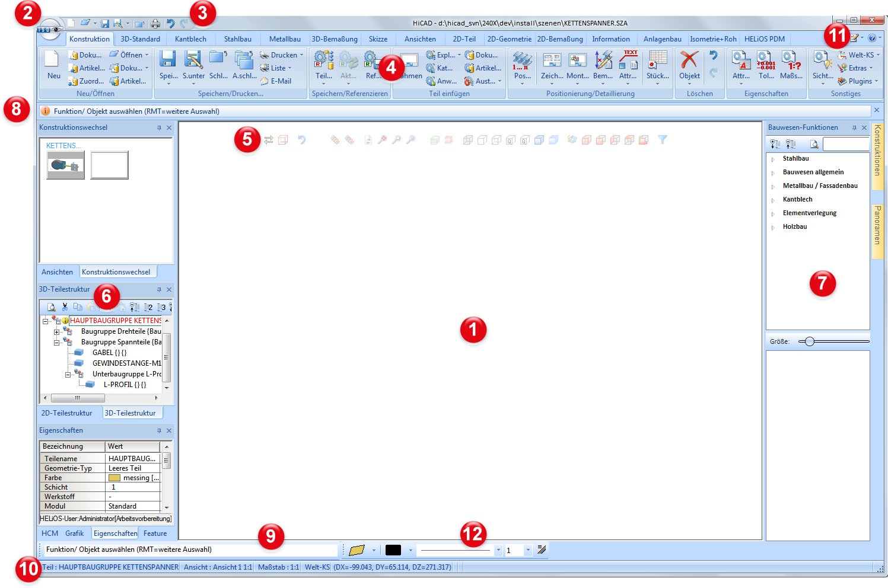Viewport: 888px width, 588px height.
Task: Switch to the 3D-Standard ribbon tab
Action: click(x=141, y=39)
